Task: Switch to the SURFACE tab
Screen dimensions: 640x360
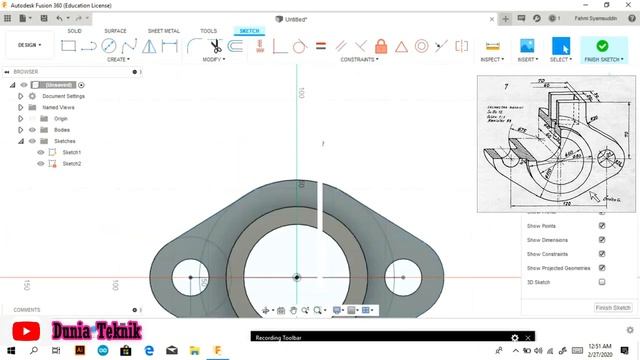Action: point(116,31)
